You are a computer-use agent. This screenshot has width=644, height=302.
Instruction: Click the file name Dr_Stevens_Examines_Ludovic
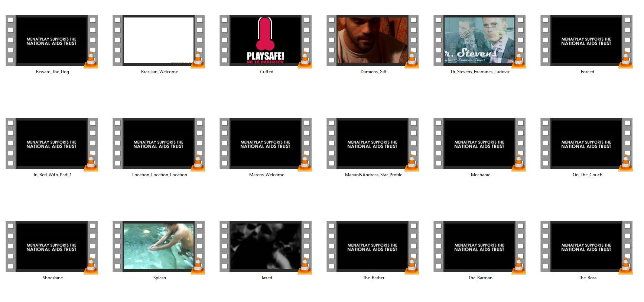[x=480, y=72]
